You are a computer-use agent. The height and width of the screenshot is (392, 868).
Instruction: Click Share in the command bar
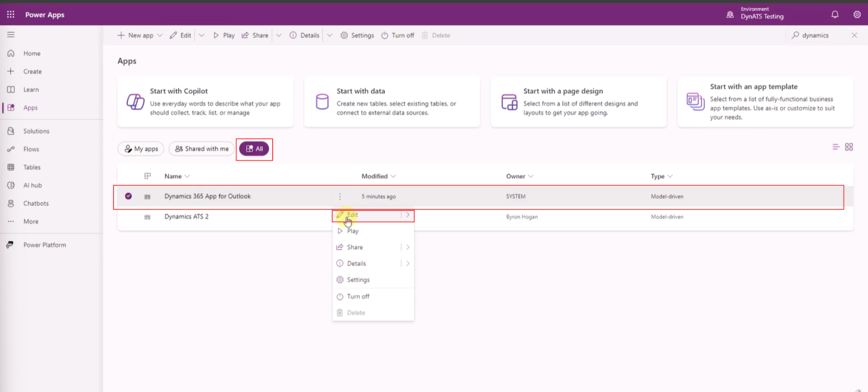(255, 35)
